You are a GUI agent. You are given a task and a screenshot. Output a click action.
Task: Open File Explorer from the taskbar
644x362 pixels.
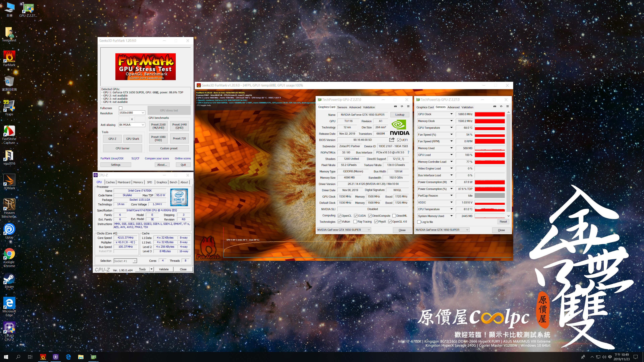[80, 357]
